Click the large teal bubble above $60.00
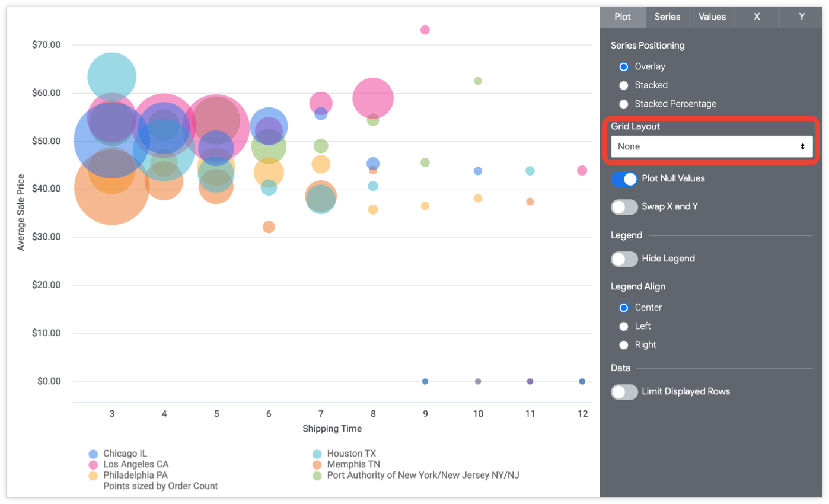This screenshot has width=829, height=504. 111,76
